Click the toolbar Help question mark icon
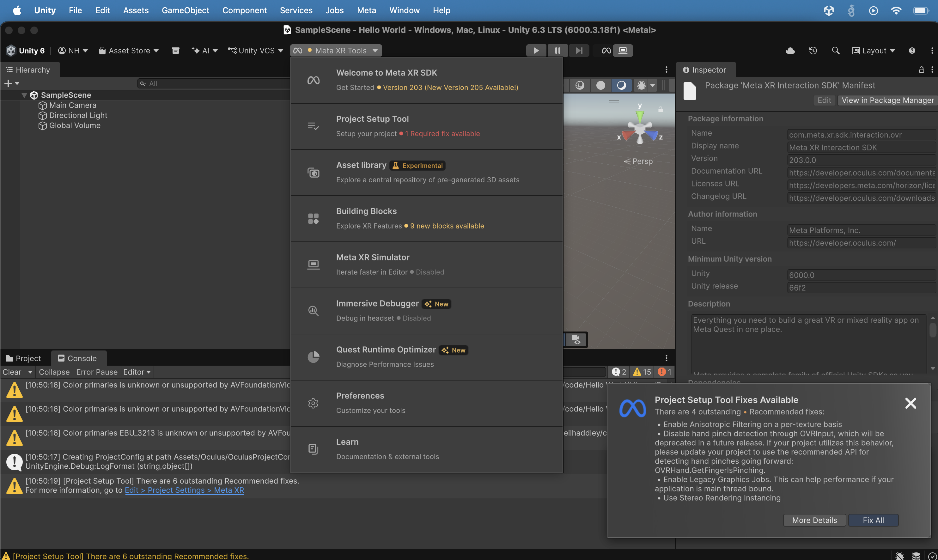Screen dimensions: 938x560 coord(912,51)
